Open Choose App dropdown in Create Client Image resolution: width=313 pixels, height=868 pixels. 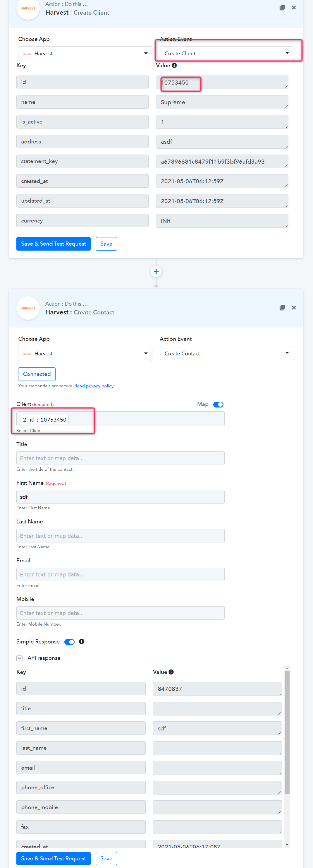click(x=85, y=54)
